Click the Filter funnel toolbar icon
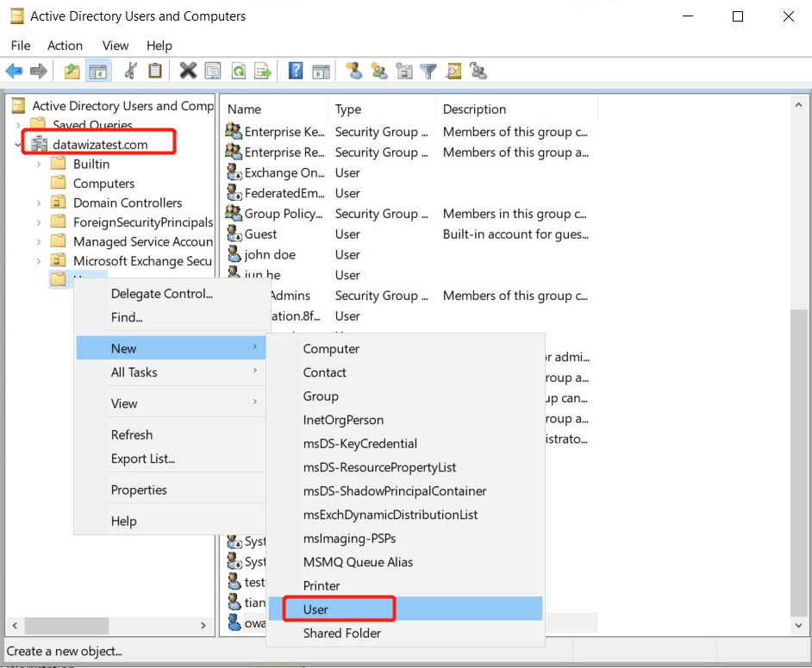 point(428,71)
